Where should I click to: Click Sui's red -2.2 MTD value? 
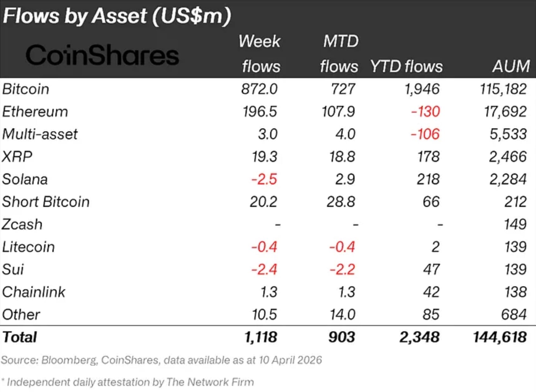click(x=342, y=269)
